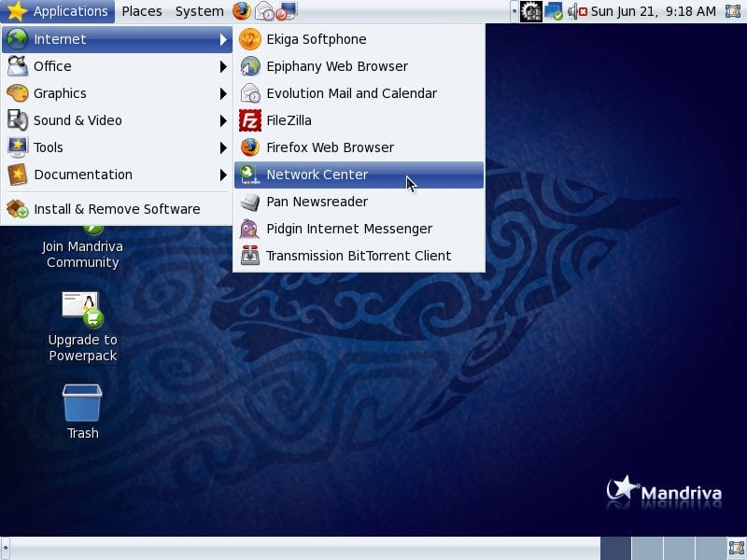
Task: Click the network status tray icon
Action: point(554,11)
